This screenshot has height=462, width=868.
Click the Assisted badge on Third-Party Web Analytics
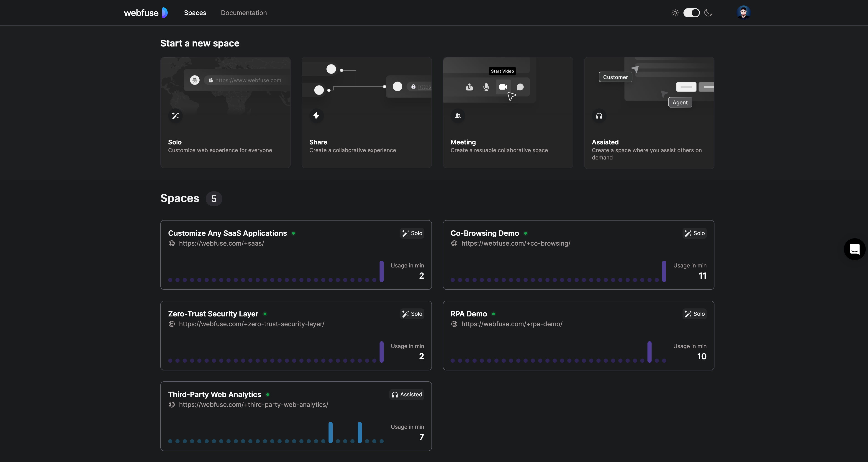pos(407,394)
